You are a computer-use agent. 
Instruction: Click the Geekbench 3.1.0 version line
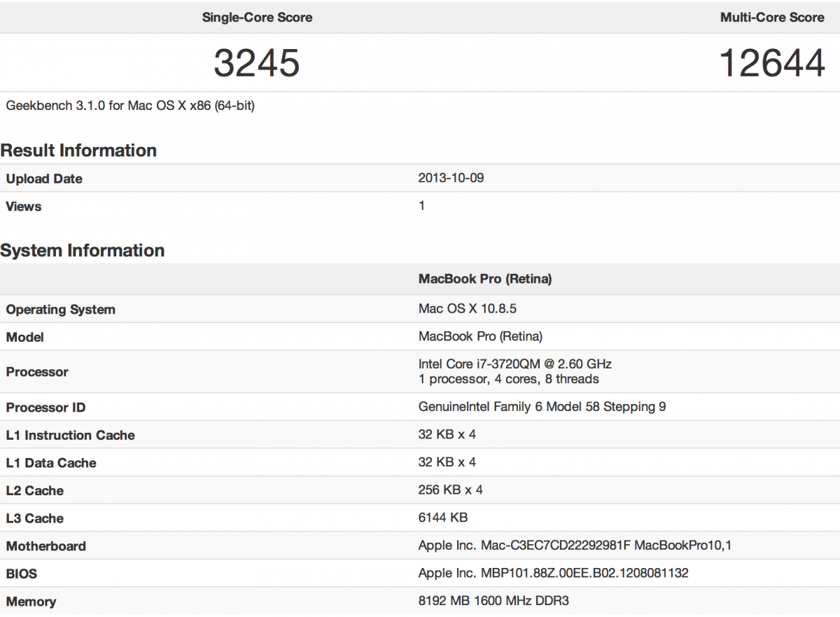click(x=130, y=106)
